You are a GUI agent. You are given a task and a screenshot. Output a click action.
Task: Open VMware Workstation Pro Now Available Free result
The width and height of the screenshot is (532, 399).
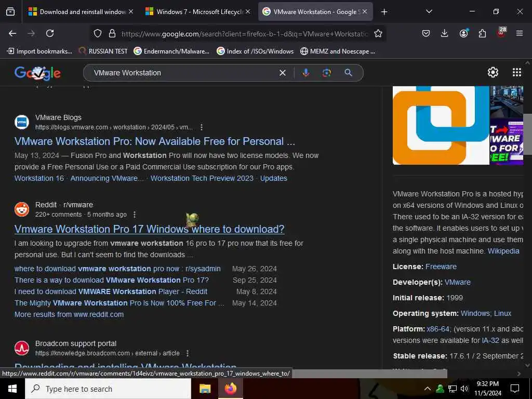[155, 141]
